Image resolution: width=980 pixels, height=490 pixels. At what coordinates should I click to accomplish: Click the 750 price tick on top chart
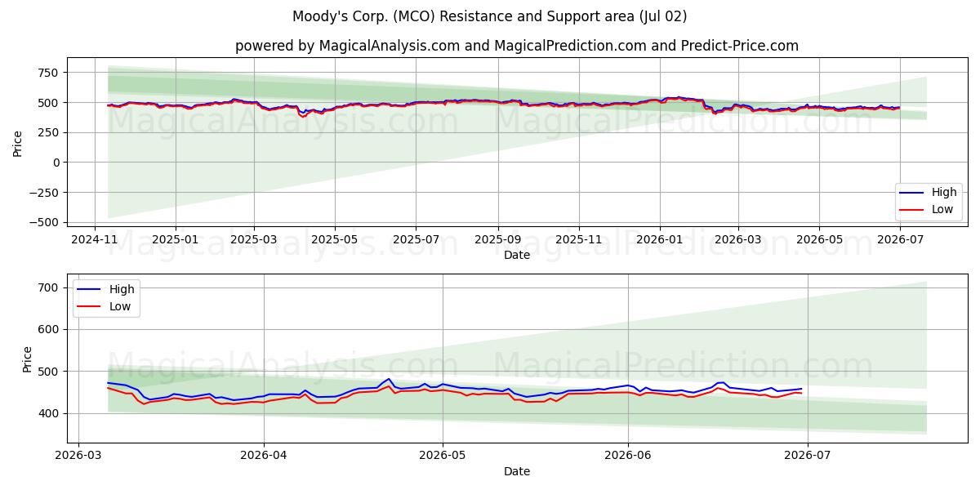pyautogui.click(x=50, y=73)
